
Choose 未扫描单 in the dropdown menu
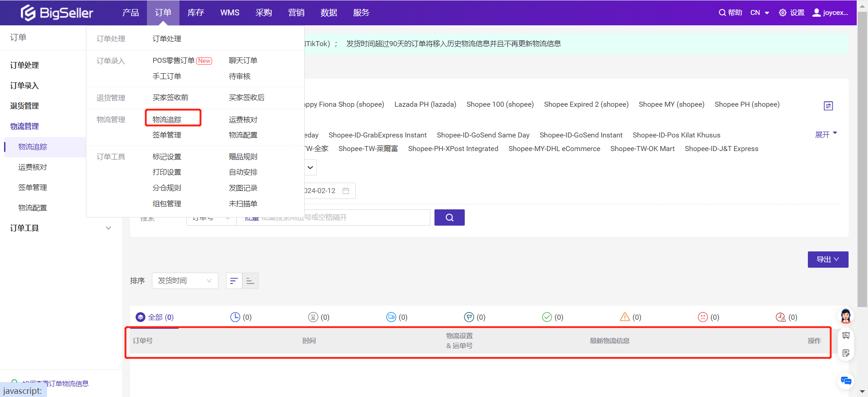[x=243, y=203]
